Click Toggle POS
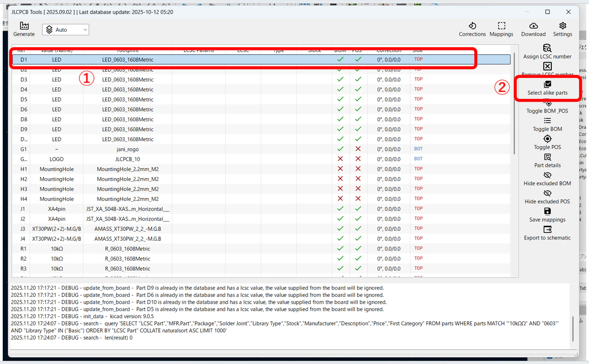589x364 pixels. click(547, 143)
